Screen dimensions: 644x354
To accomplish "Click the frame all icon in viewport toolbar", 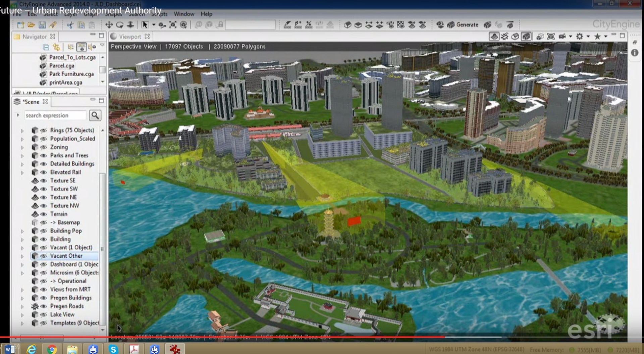I will 551,37.
